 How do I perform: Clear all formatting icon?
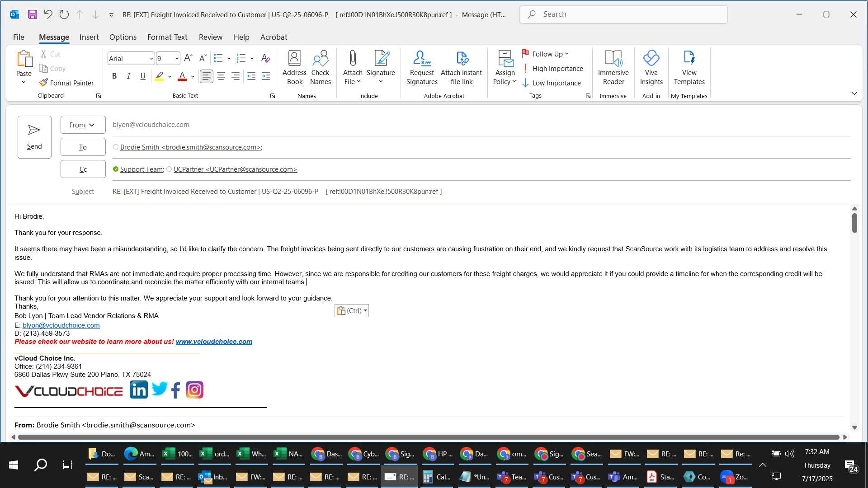tap(266, 58)
